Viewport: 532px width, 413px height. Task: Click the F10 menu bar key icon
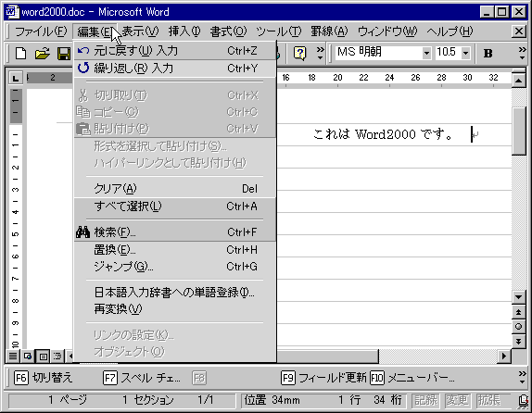coord(377,378)
